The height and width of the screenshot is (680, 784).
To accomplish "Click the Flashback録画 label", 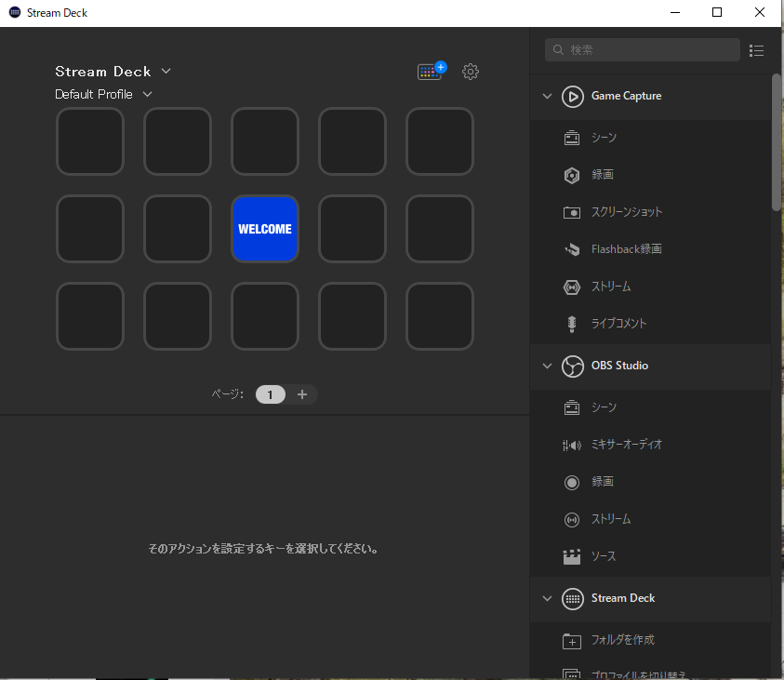I will tap(627, 249).
